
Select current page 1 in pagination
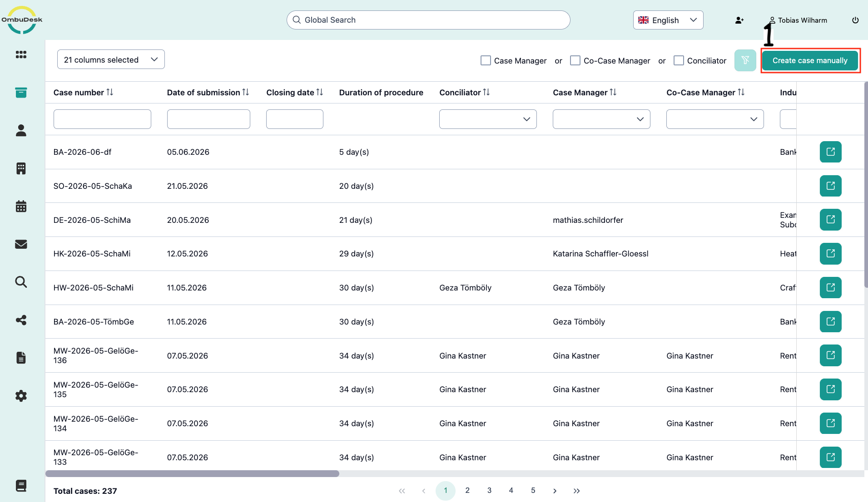click(x=446, y=491)
